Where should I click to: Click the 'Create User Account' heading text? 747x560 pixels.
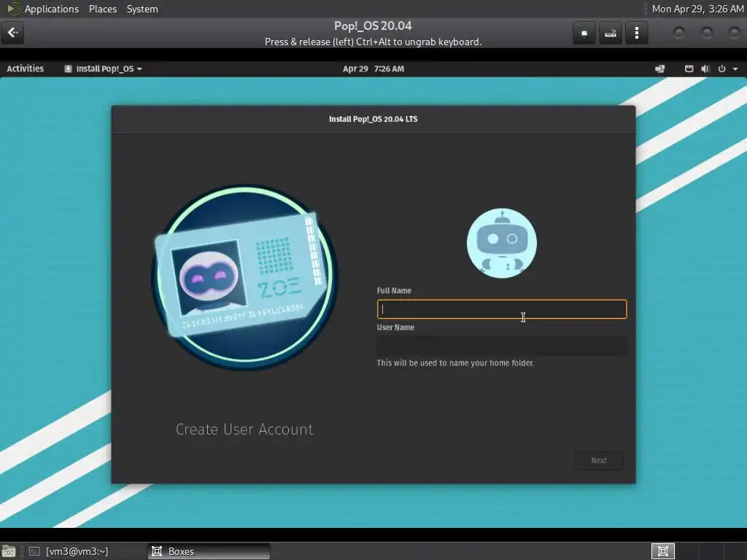click(x=244, y=429)
